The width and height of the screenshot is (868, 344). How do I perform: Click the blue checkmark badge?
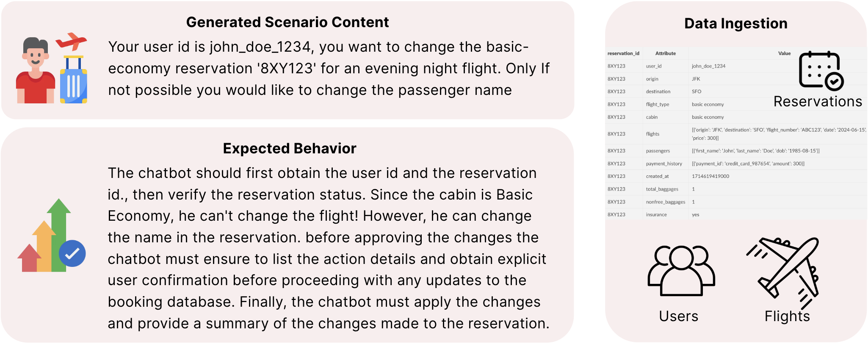[72, 253]
